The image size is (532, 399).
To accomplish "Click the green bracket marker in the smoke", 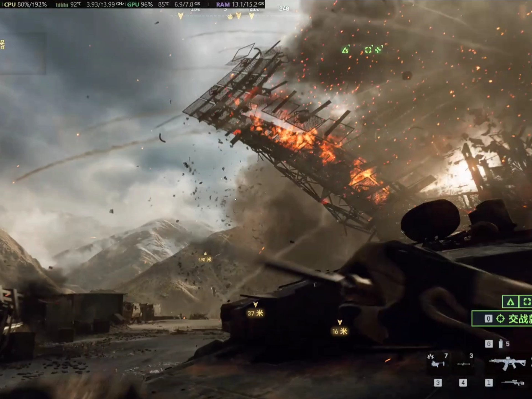I will pyautogui.click(x=368, y=50).
